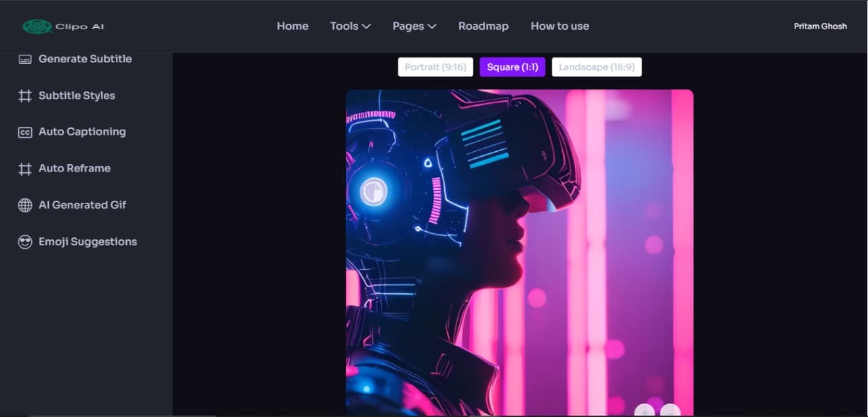Screen dimensions: 868x417
Task: Go to Auto Captioning in the sidebar
Action: tap(82, 132)
